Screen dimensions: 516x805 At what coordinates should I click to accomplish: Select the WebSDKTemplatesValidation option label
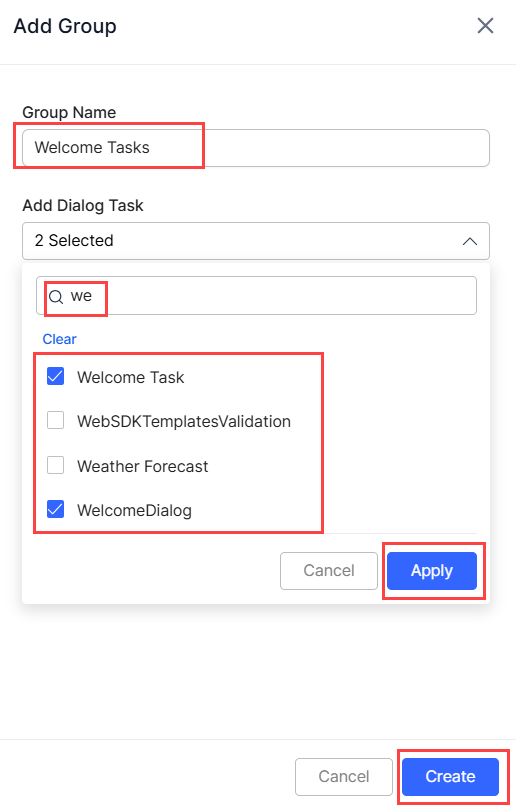pos(184,421)
